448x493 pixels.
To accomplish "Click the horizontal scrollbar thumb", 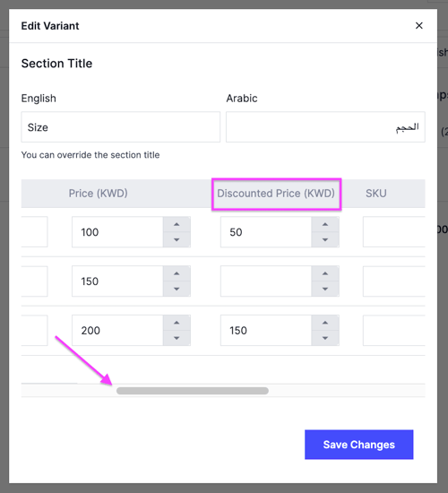I will (x=193, y=391).
